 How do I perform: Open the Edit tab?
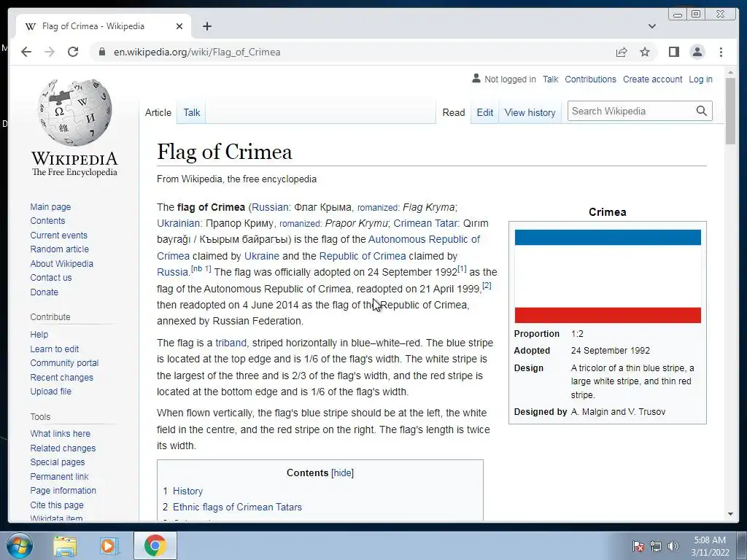tap(484, 112)
